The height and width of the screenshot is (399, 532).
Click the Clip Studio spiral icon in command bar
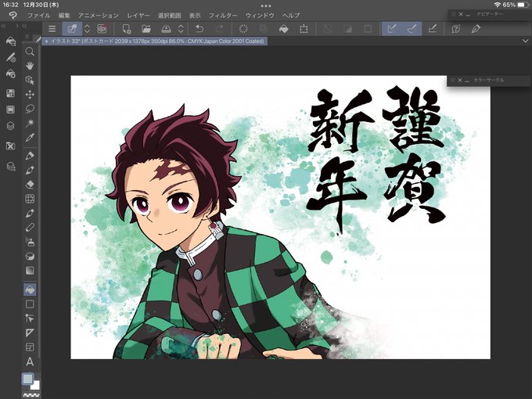(102, 29)
